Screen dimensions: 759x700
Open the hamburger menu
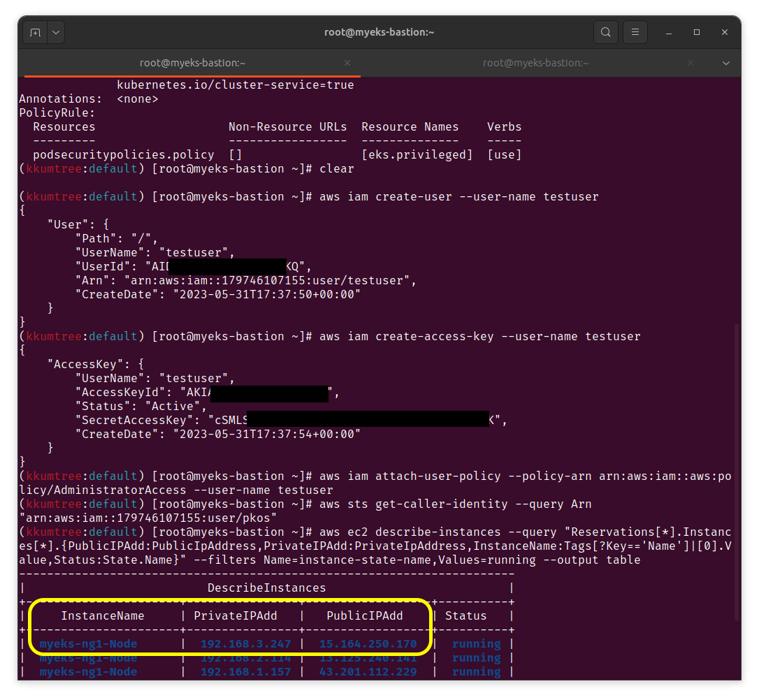(635, 32)
